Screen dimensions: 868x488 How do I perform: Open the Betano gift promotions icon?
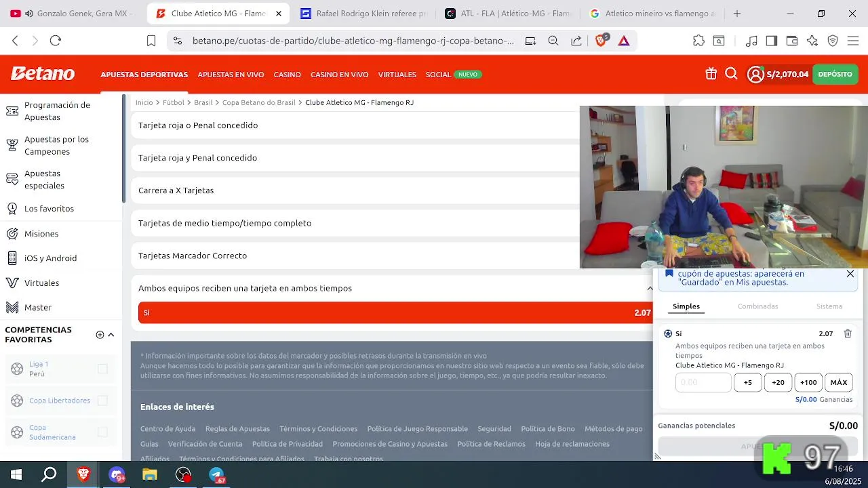pyautogui.click(x=711, y=74)
